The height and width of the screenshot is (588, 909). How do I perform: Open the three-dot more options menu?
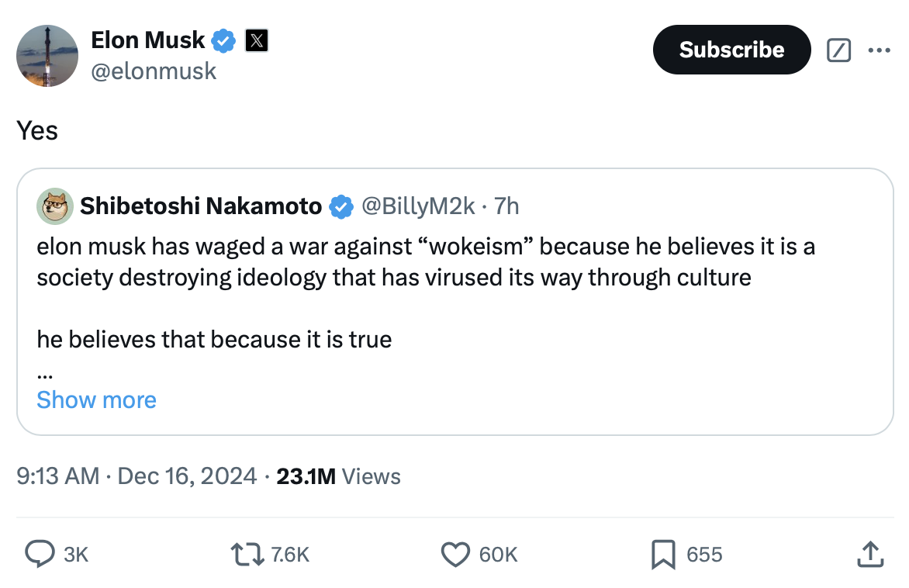(x=879, y=50)
